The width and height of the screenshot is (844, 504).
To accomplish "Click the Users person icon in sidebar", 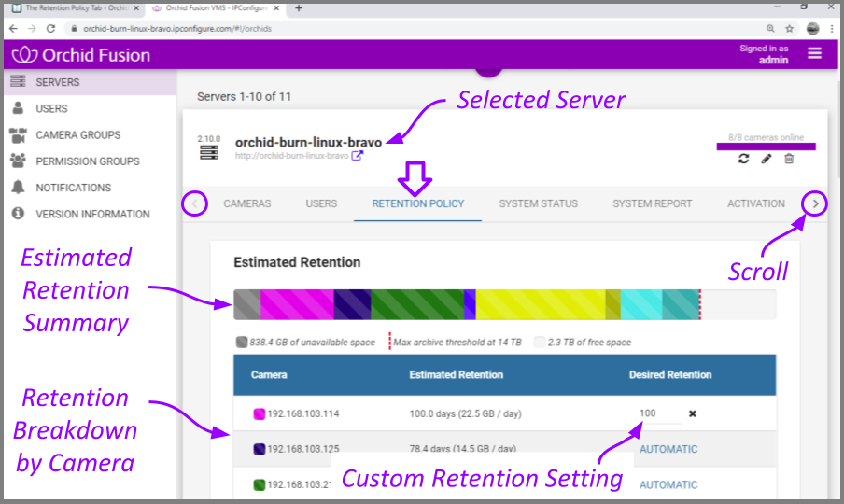I will tap(18, 108).
